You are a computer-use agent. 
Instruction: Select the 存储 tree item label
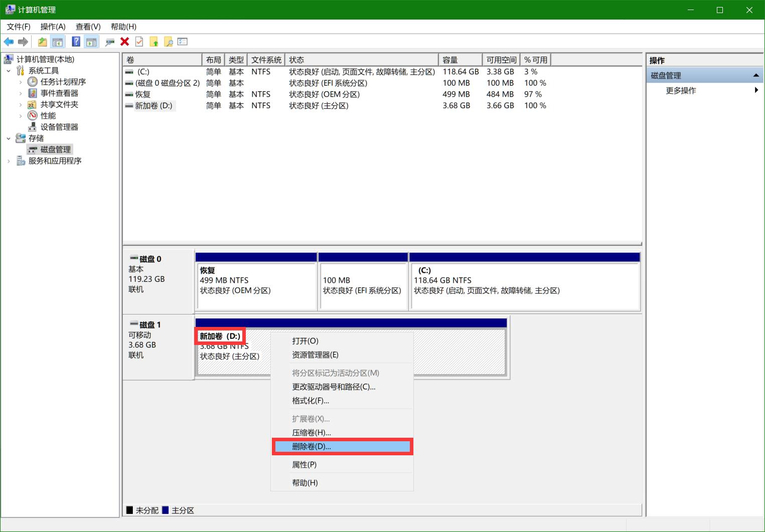tap(36, 138)
